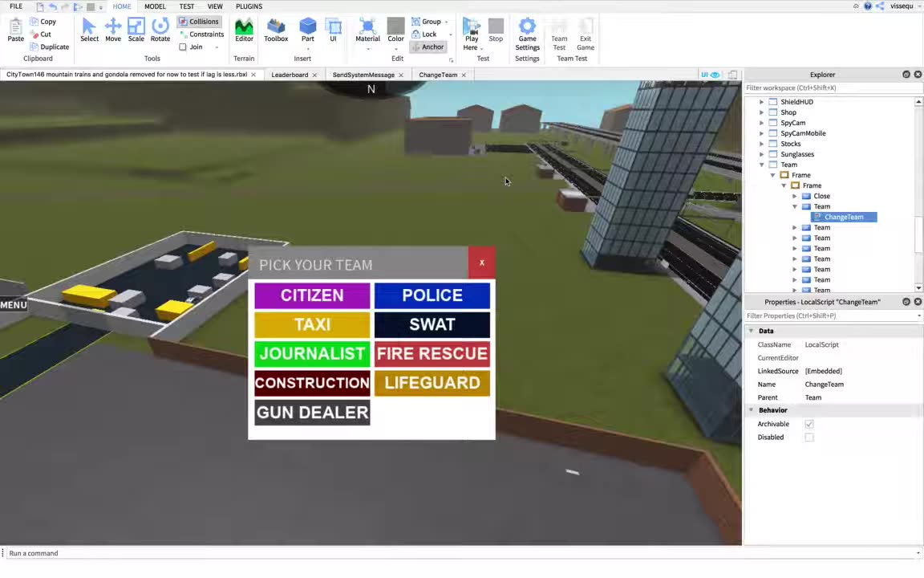Screen dimensions: 924x578
Task: Switch to the TEST ribbon tab
Action: click(x=187, y=6)
